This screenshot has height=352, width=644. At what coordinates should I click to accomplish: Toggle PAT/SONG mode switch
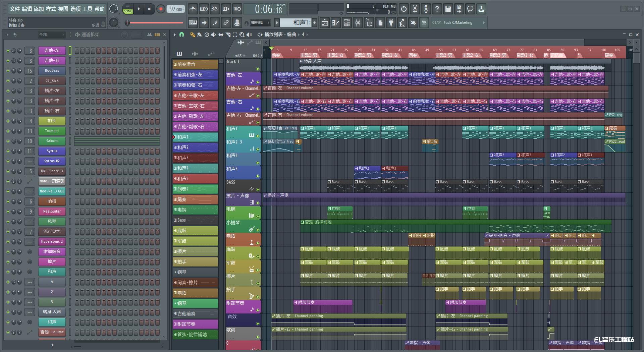coord(128,9)
